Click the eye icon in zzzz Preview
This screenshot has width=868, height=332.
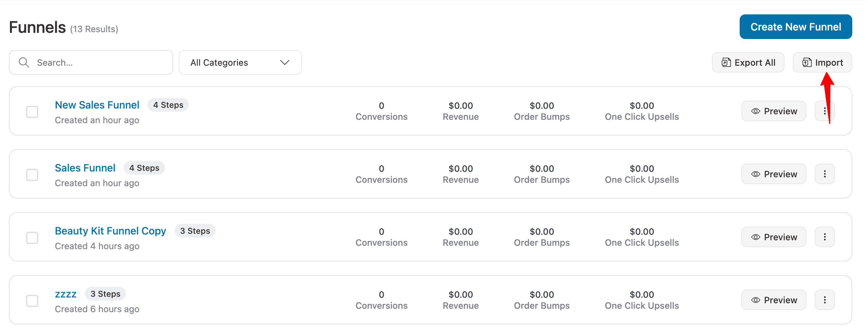(x=755, y=300)
